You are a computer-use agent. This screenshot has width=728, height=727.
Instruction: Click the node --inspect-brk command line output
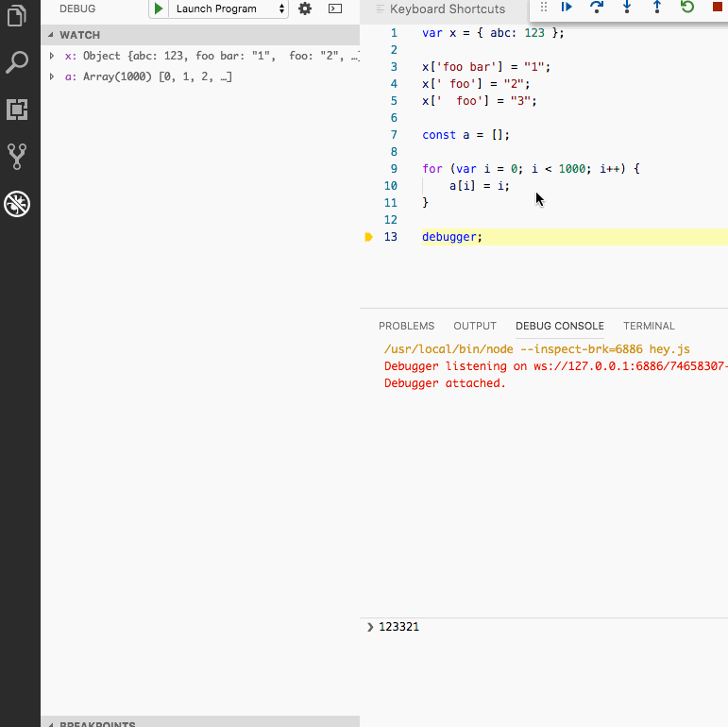tap(536, 349)
